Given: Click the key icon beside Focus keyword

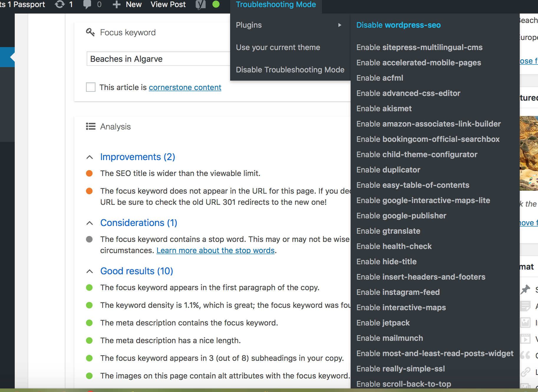Looking at the screenshot, I should click(90, 32).
